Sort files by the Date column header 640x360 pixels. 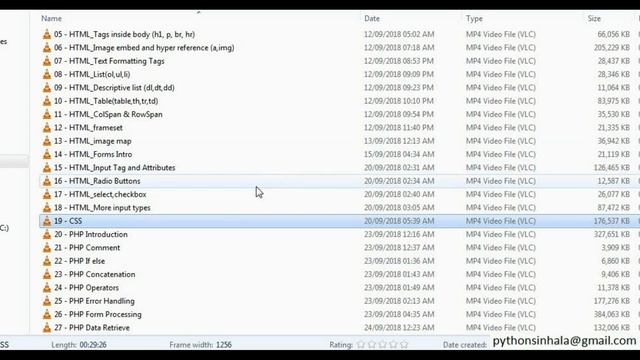pyautogui.click(x=372, y=18)
